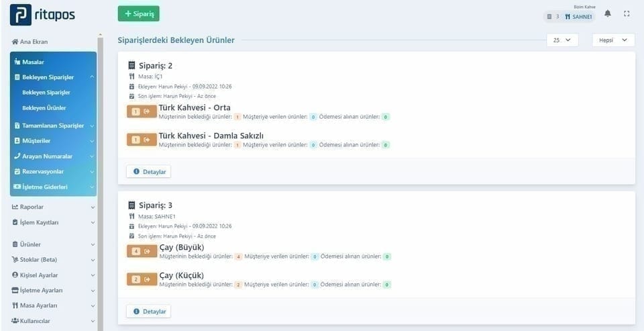The height and width of the screenshot is (331, 644).
Task: Click the orange deliver button for Türk Kahvesi - Damla Sakızlı
Action: coord(142,140)
